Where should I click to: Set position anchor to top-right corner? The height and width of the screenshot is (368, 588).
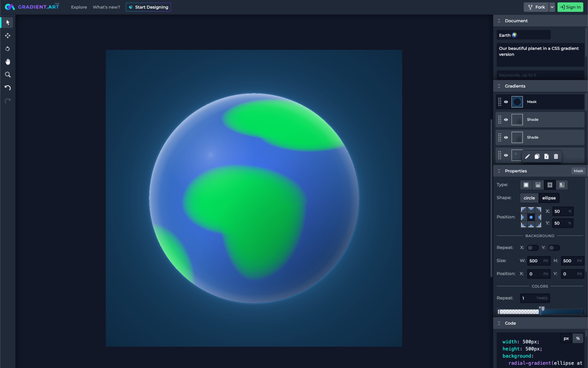(539, 210)
